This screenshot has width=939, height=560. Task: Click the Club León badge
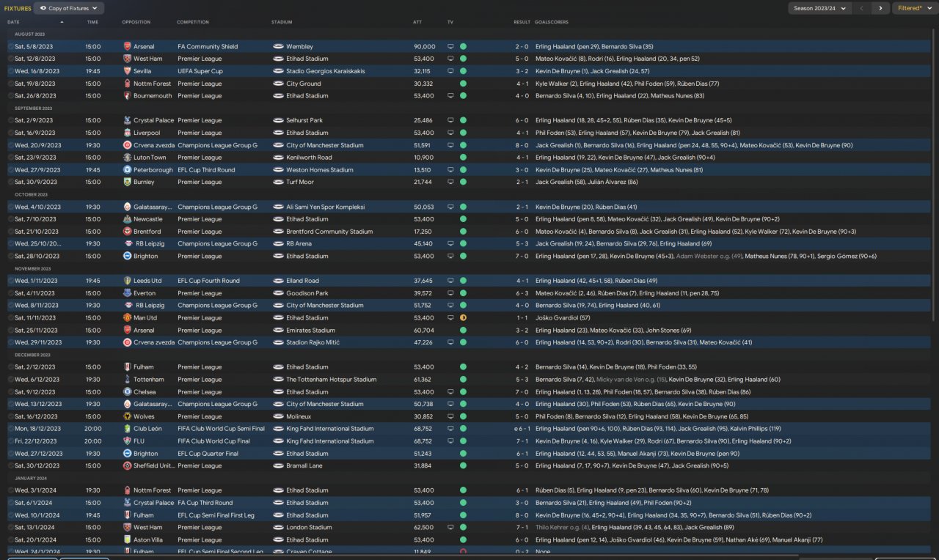click(128, 429)
